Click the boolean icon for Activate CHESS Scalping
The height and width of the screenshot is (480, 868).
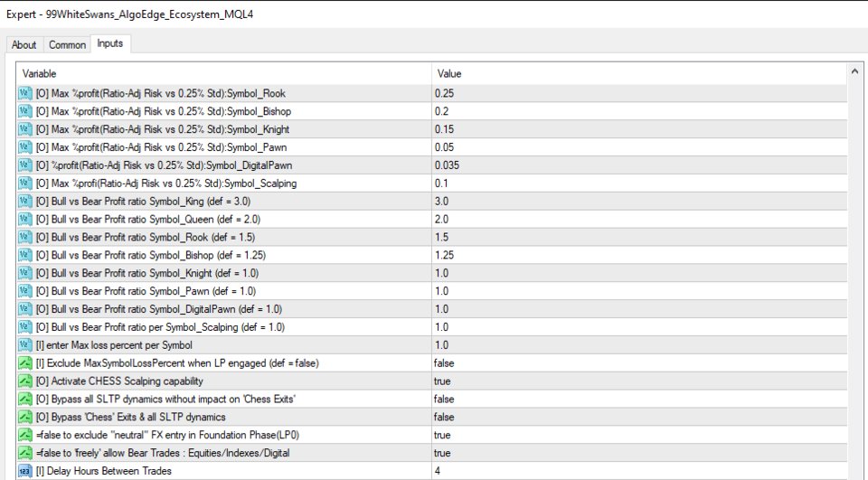(25, 381)
